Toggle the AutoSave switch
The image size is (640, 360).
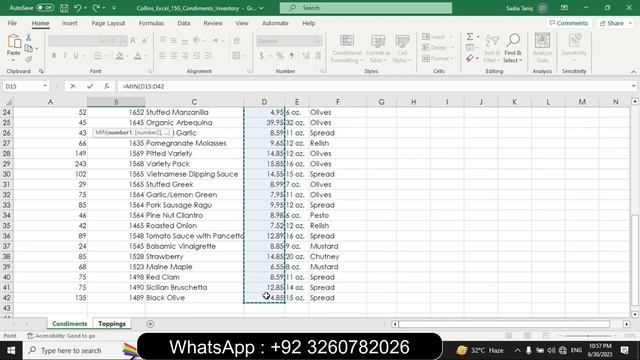tap(45, 8)
